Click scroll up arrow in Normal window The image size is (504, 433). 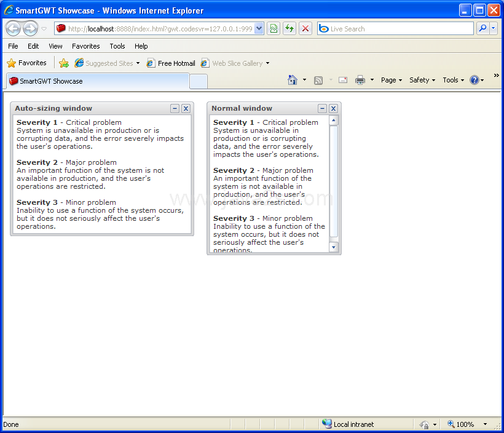pos(334,121)
